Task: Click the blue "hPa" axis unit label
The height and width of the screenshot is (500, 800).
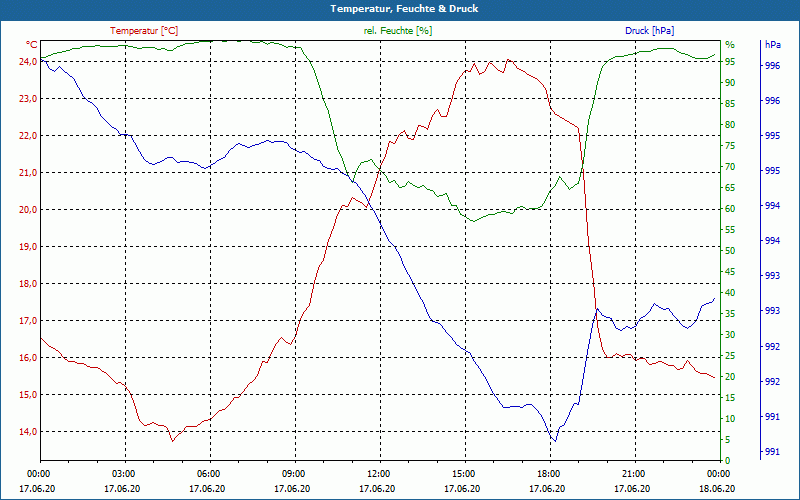Action: pos(772,45)
